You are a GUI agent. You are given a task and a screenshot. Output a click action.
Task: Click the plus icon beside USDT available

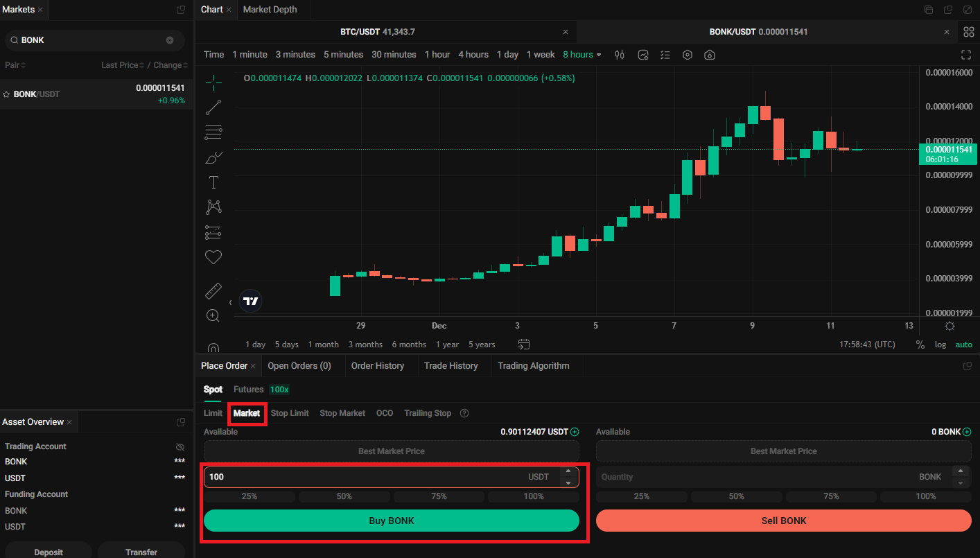click(575, 432)
